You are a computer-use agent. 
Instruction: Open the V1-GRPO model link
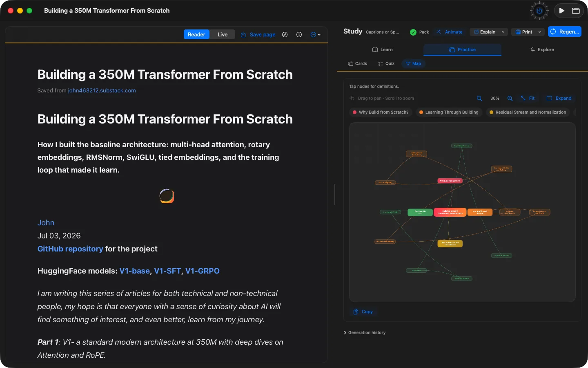tap(203, 271)
